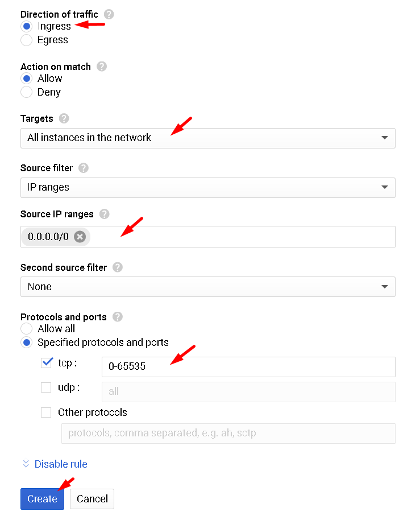Viewport: 420px width, 520px height.
Task: Click into the tcp ports input field
Action: coord(248,367)
